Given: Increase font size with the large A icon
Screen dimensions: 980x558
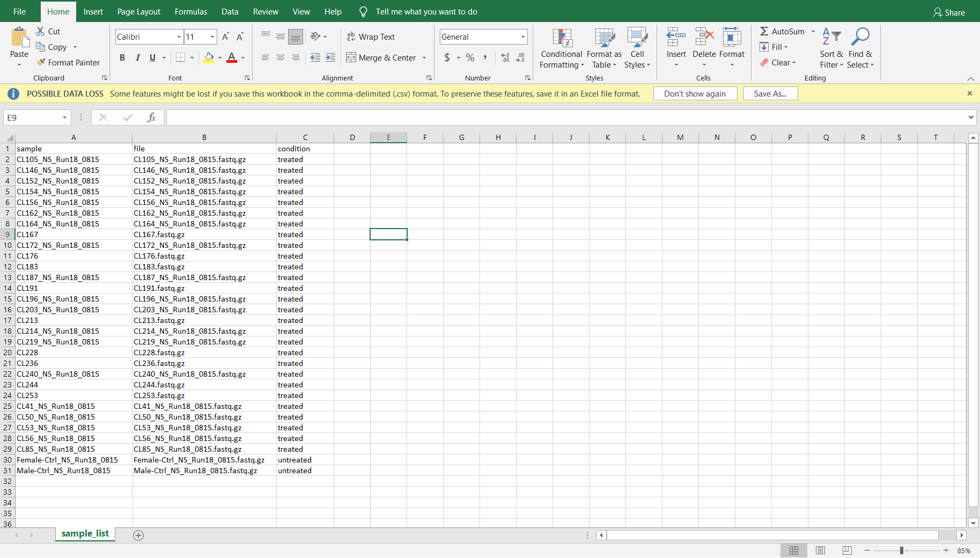Looking at the screenshot, I should point(226,36).
